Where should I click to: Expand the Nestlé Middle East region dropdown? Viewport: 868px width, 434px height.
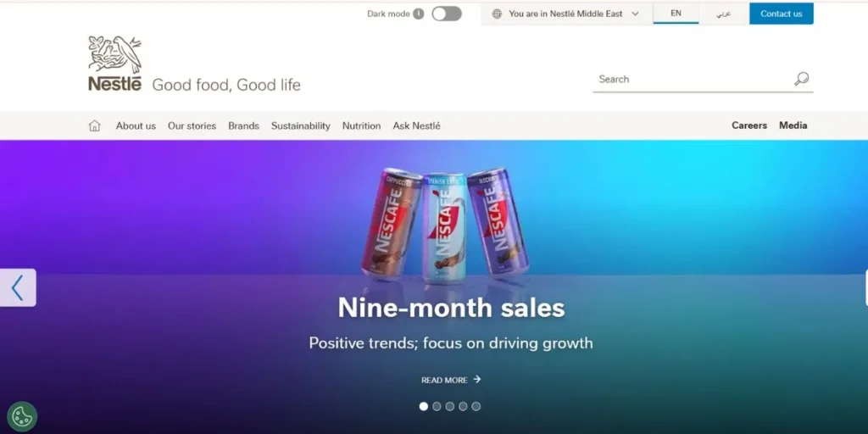tap(567, 14)
